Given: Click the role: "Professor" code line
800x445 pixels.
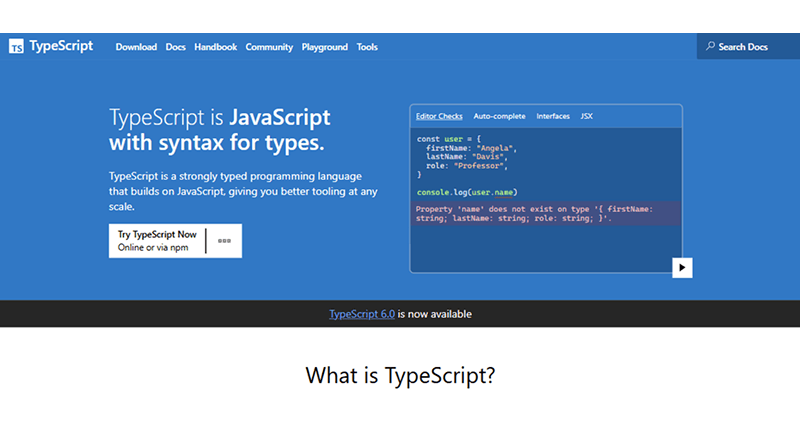Looking at the screenshot, I should 467,166.
